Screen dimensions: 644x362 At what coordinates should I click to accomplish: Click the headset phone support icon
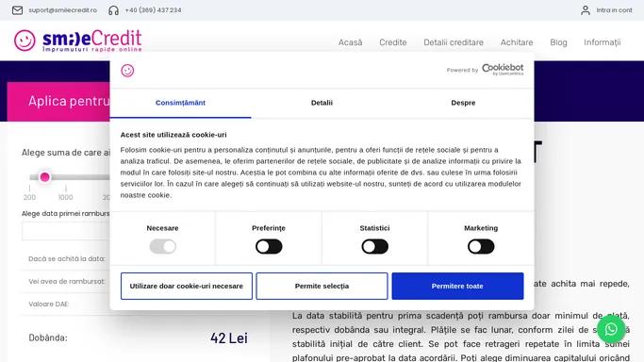113,10
